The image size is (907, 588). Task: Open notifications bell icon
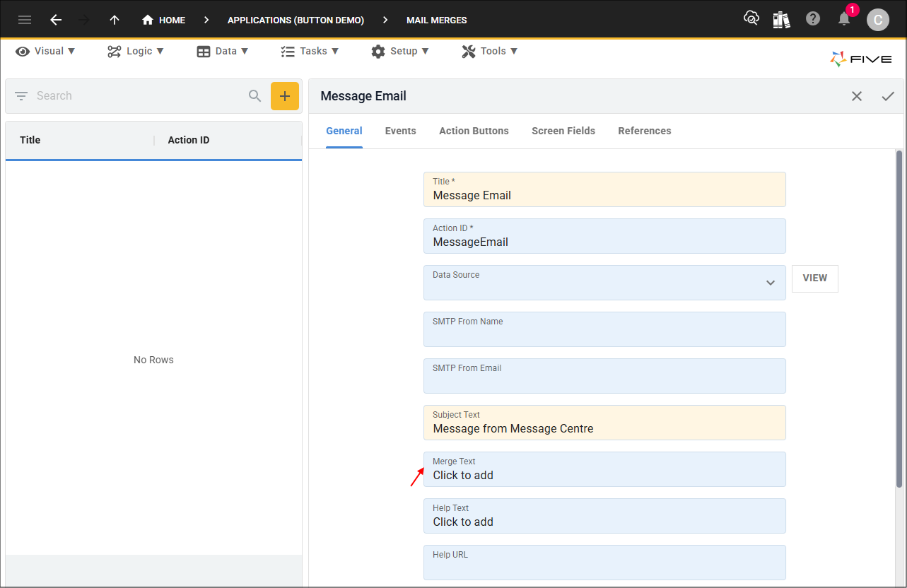pos(844,19)
